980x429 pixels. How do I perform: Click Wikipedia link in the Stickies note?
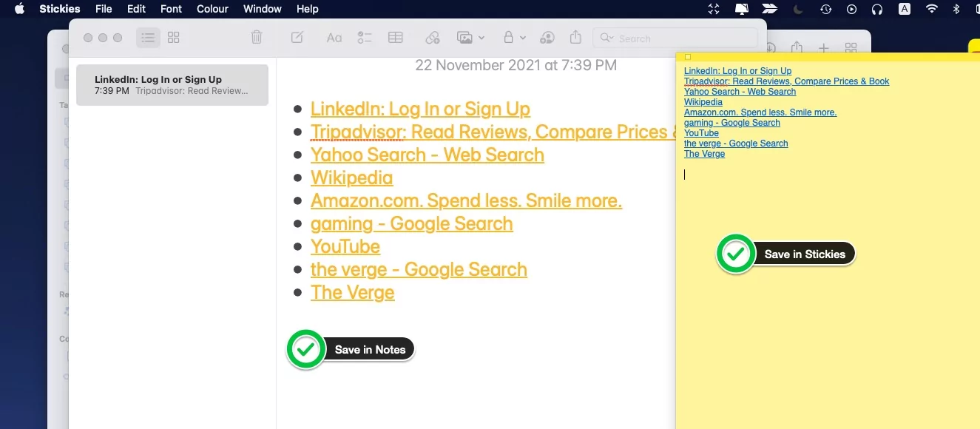pyautogui.click(x=703, y=102)
